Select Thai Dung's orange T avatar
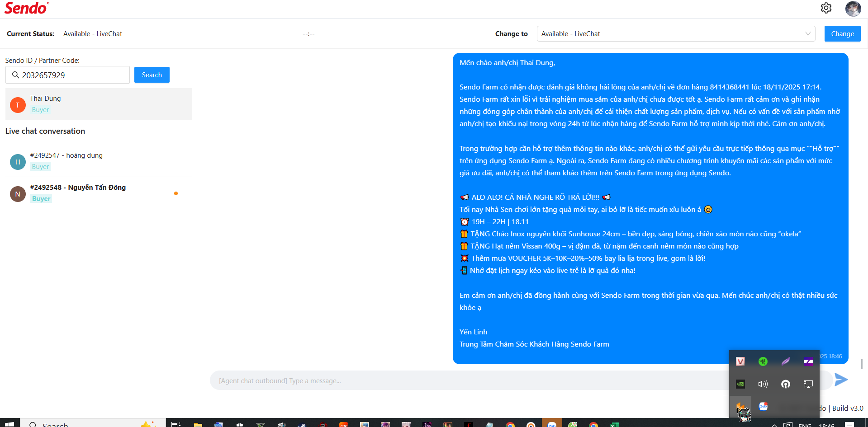 [18, 105]
